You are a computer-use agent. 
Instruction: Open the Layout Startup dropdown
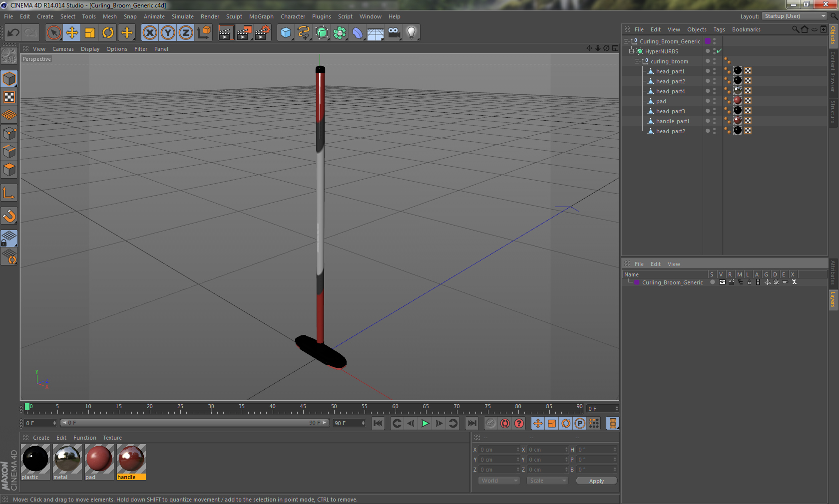795,16
